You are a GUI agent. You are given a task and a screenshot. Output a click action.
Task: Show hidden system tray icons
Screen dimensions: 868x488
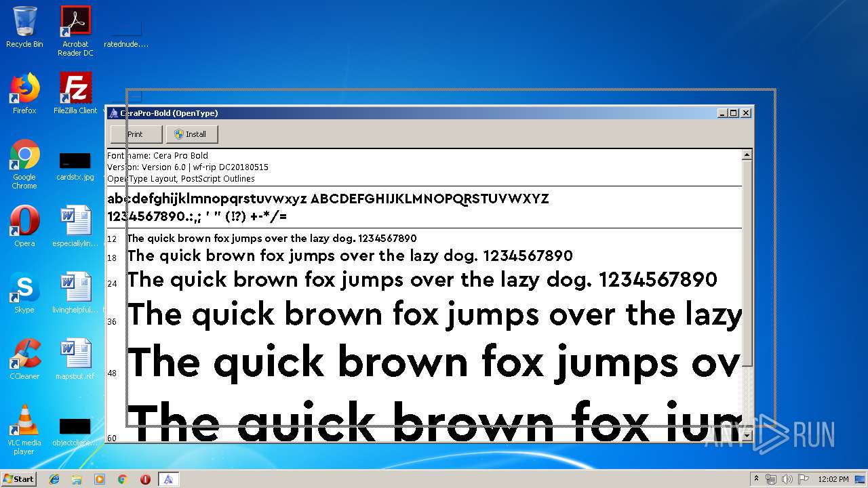click(x=756, y=479)
